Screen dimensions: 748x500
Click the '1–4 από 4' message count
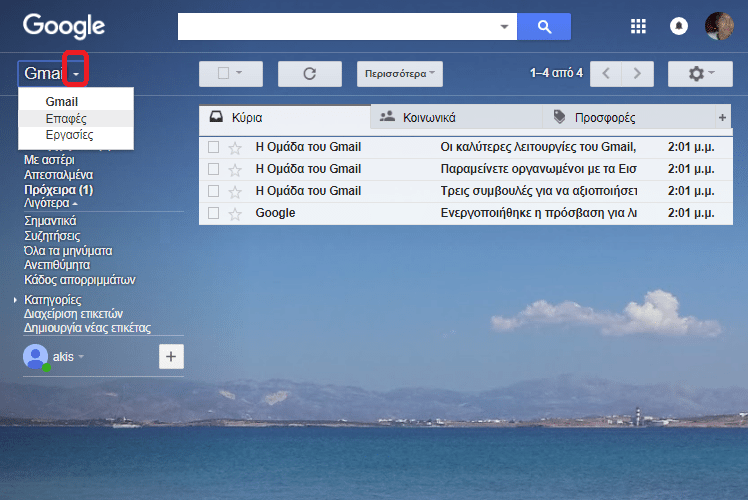pos(556,73)
